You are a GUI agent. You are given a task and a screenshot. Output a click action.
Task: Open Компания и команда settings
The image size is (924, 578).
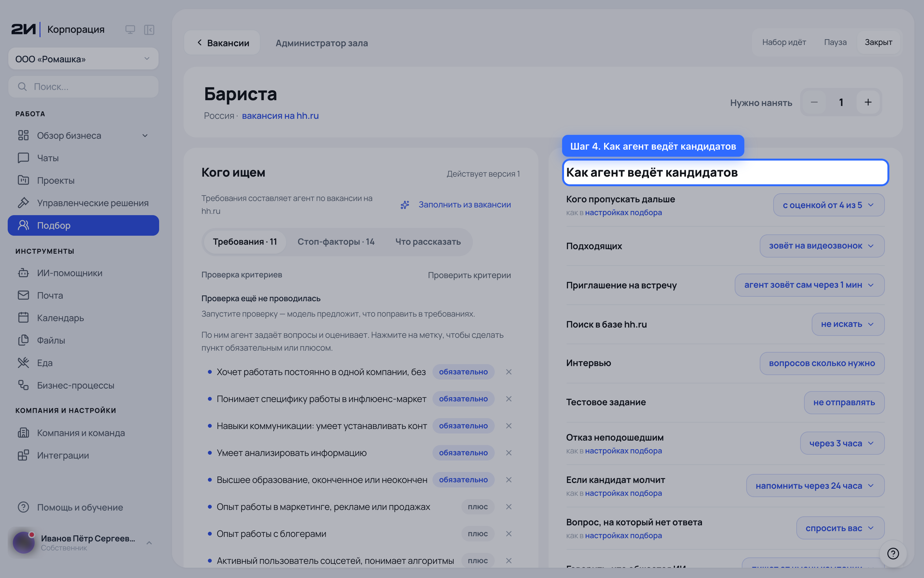click(83, 433)
